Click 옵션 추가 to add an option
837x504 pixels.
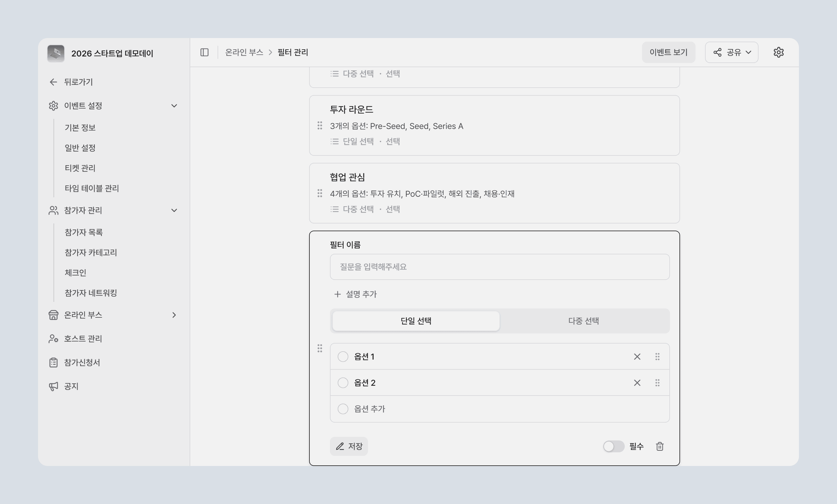[369, 409]
